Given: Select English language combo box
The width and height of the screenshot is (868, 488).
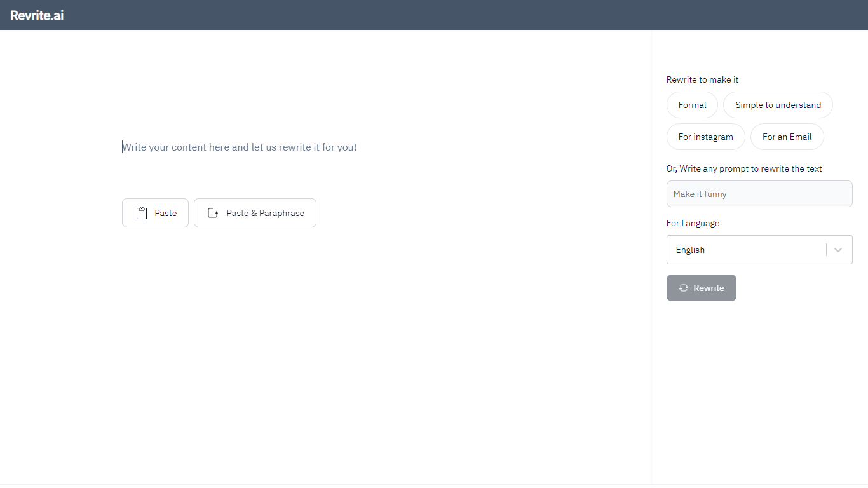Looking at the screenshot, I should (x=759, y=250).
